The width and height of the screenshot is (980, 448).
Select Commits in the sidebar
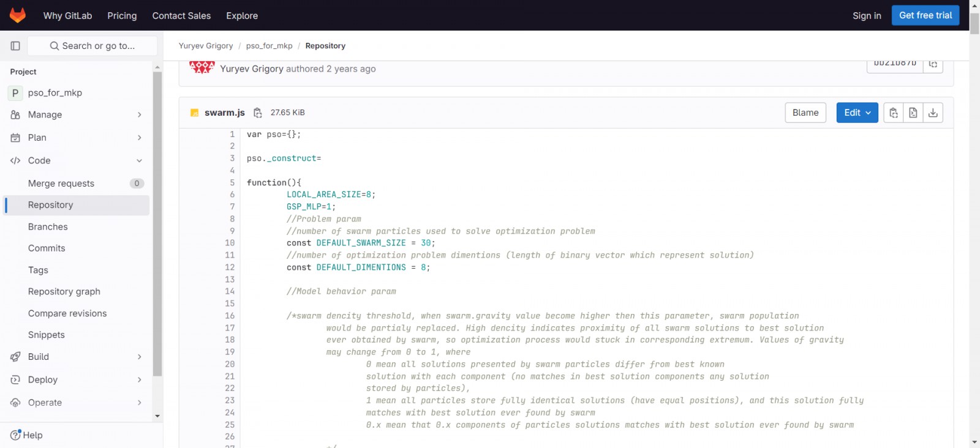click(47, 248)
